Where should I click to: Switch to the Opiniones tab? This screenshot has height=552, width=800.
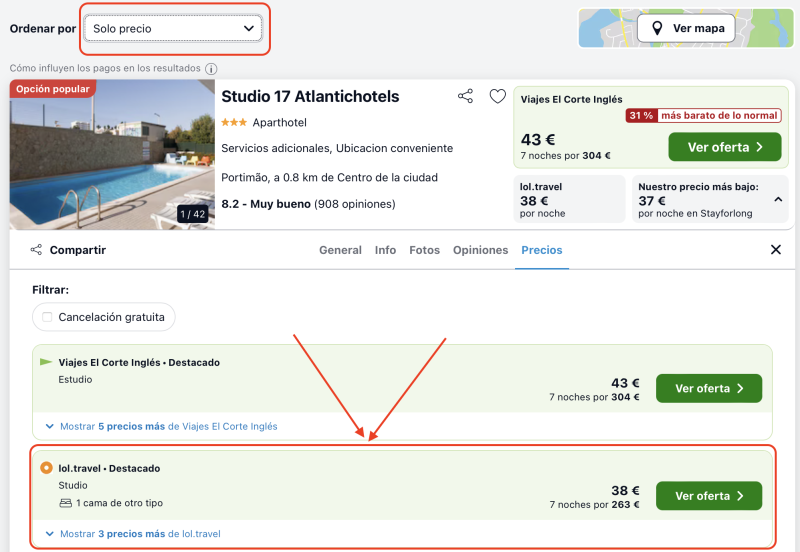pos(481,250)
